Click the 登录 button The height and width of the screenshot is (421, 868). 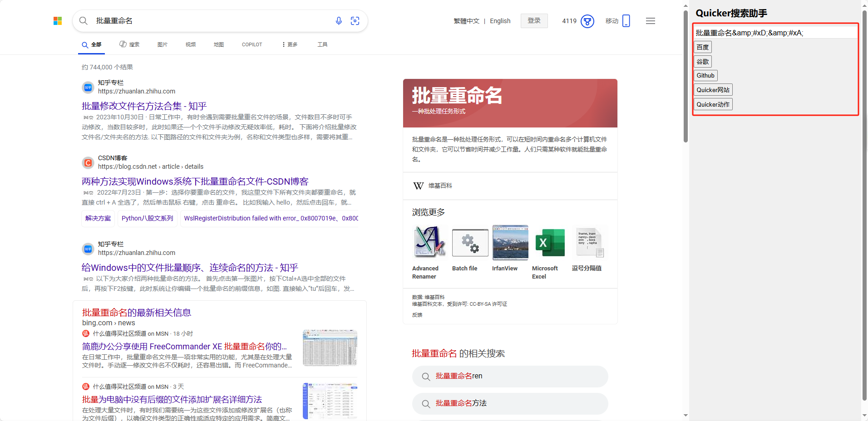coord(534,21)
